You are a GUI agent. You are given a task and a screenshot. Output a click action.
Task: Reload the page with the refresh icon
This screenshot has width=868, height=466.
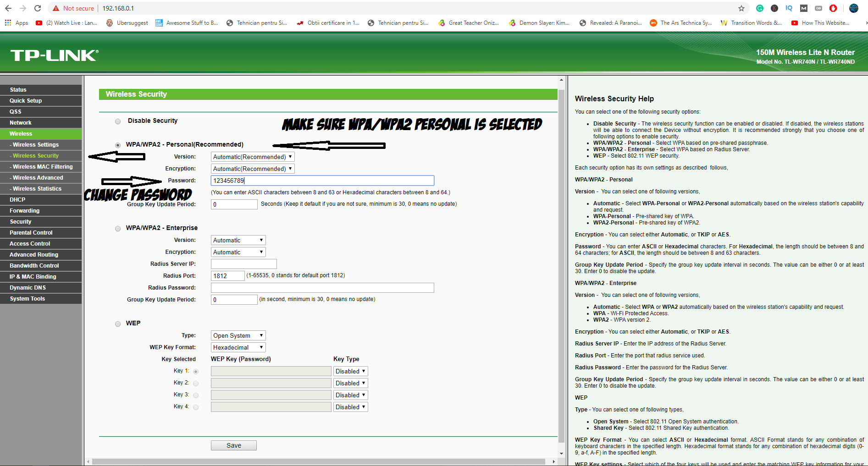click(37, 8)
